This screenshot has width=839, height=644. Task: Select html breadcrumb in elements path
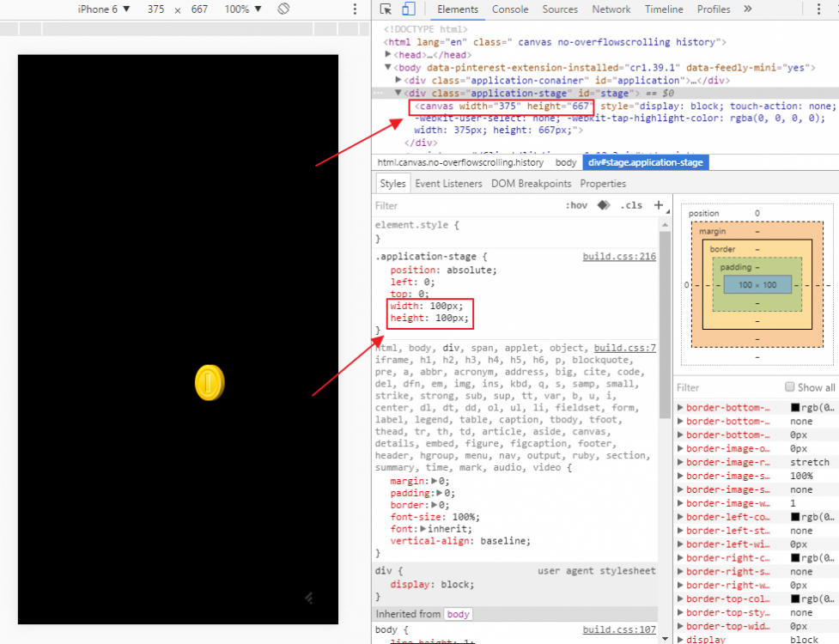click(460, 162)
